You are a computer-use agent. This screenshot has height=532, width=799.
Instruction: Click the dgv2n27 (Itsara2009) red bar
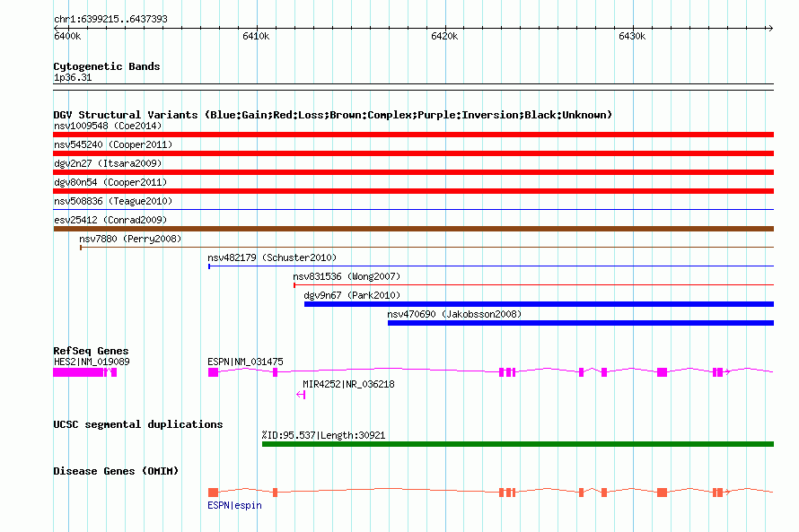(x=413, y=172)
